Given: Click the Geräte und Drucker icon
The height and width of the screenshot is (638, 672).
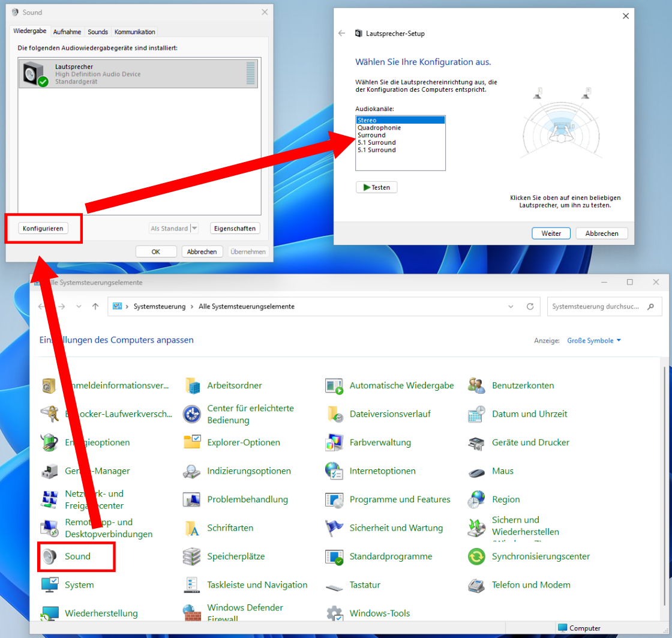Looking at the screenshot, I should coord(476,442).
